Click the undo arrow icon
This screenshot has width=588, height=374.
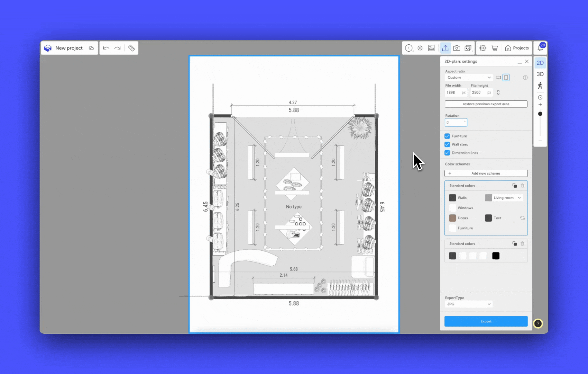tap(106, 48)
